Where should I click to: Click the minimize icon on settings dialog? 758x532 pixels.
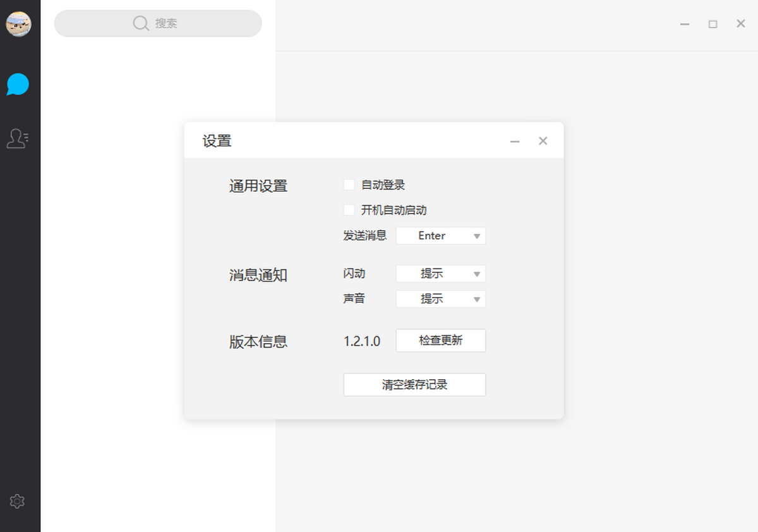514,141
